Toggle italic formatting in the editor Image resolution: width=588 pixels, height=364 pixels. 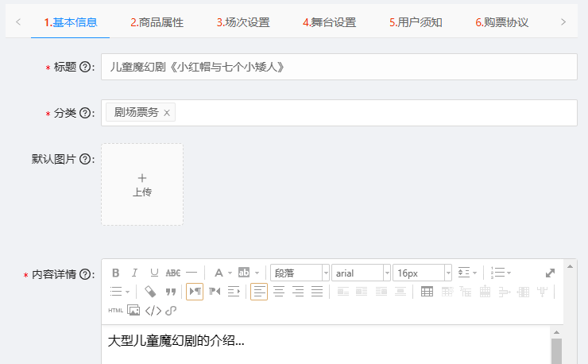[134, 273]
